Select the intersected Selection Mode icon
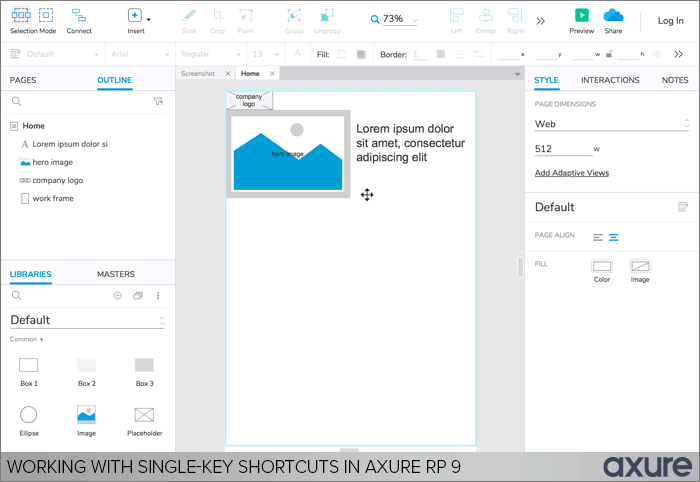700x482 pixels. tap(21, 15)
